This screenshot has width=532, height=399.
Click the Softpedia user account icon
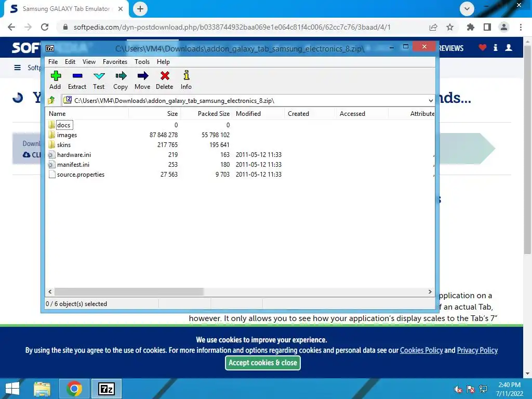509,47
